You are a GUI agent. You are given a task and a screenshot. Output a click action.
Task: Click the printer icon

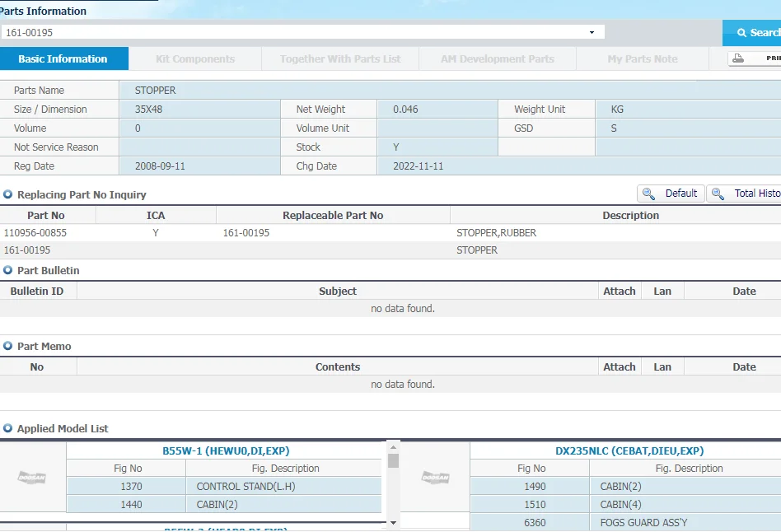[x=739, y=58]
